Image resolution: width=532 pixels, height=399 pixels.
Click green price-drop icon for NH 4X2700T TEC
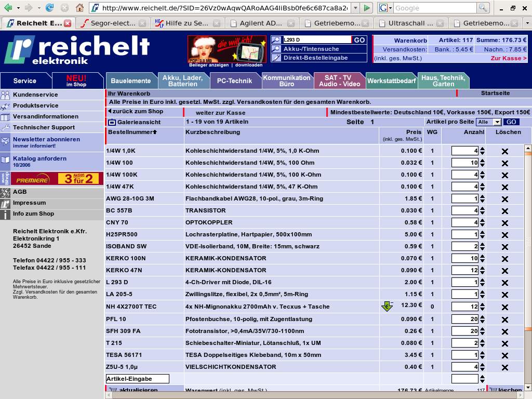tap(387, 306)
